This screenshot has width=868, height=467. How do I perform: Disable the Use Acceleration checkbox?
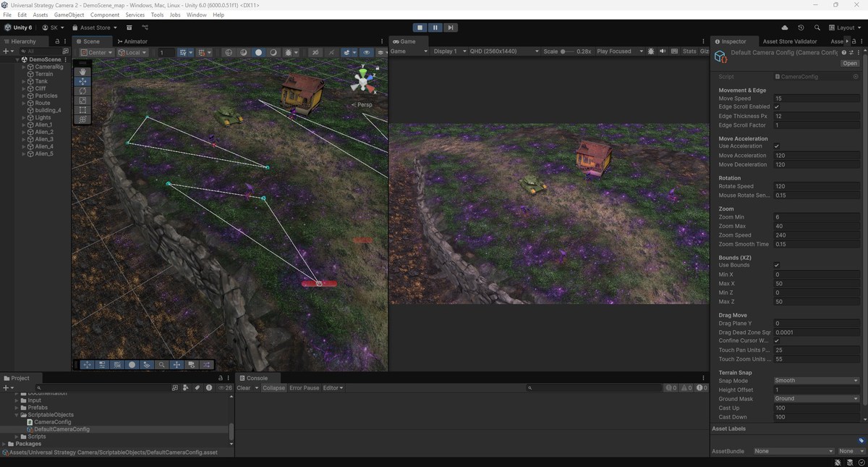(777, 146)
